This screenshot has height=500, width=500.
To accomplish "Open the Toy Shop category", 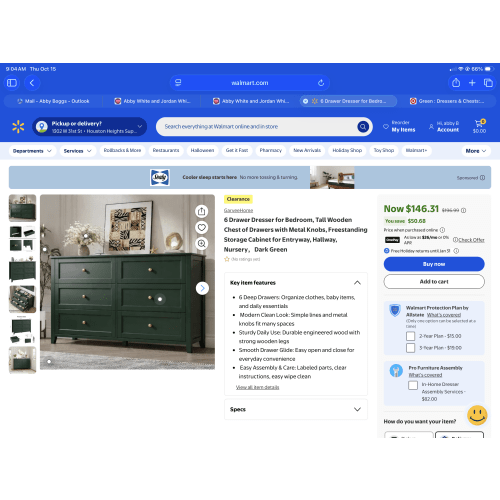I will click(x=384, y=151).
